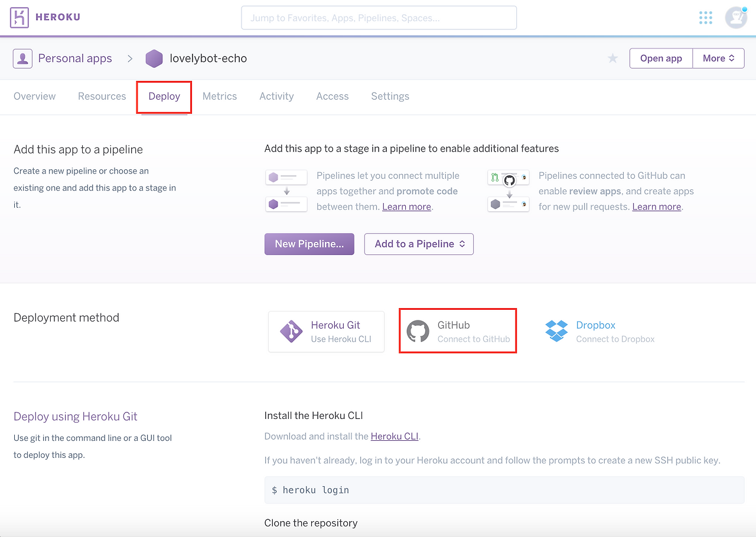The height and width of the screenshot is (537, 756).
Task: Open the Access tab
Action: 333,96
